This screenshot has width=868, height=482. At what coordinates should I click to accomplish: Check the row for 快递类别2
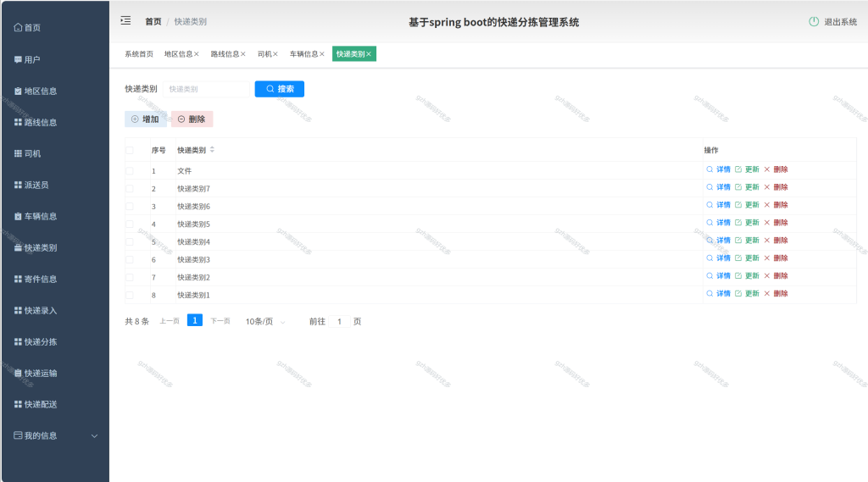pyautogui.click(x=130, y=277)
